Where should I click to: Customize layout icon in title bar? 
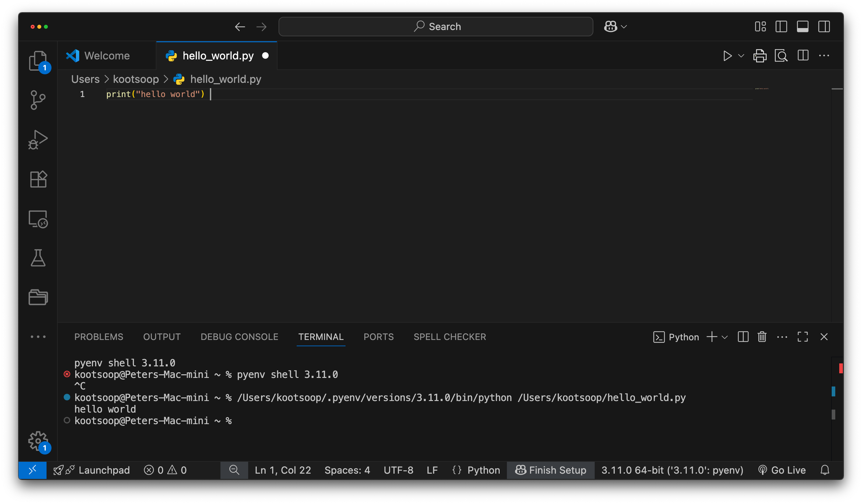point(760,27)
